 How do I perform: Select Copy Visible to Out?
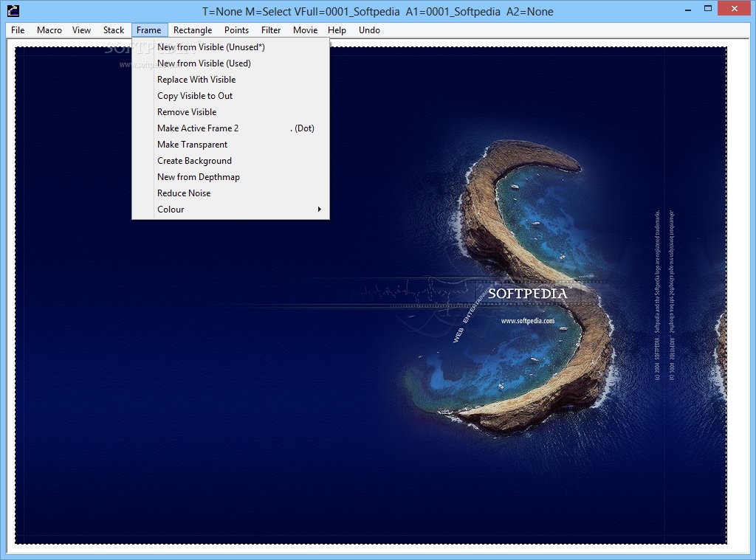(230, 96)
